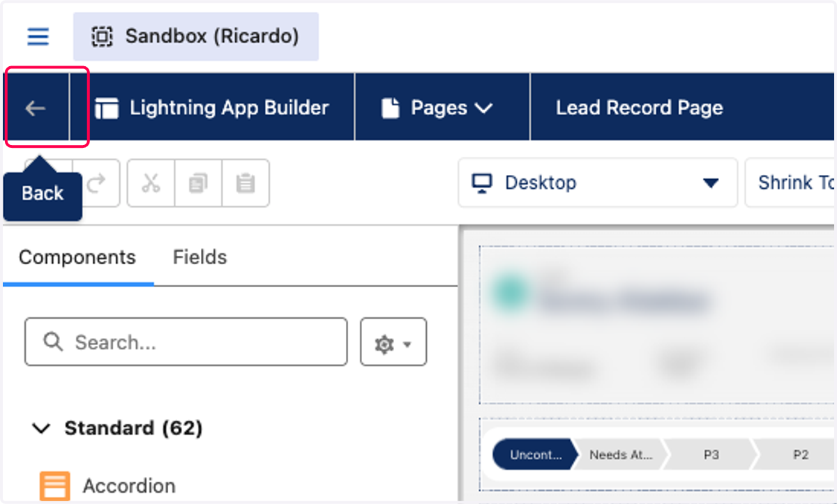This screenshot has height=504, width=837.
Task: Click the Cut scissors icon
Action: [x=151, y=183]
